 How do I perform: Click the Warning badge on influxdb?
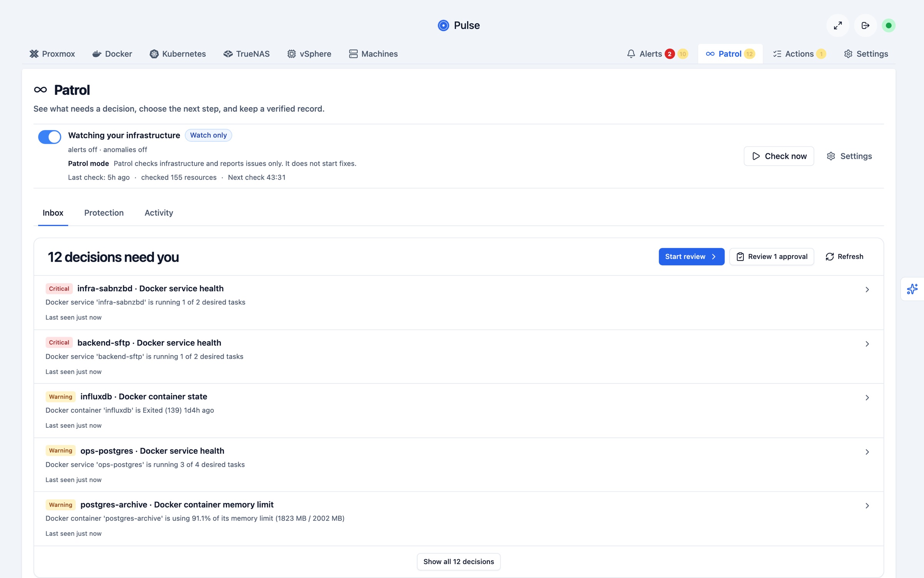[60, 397]
